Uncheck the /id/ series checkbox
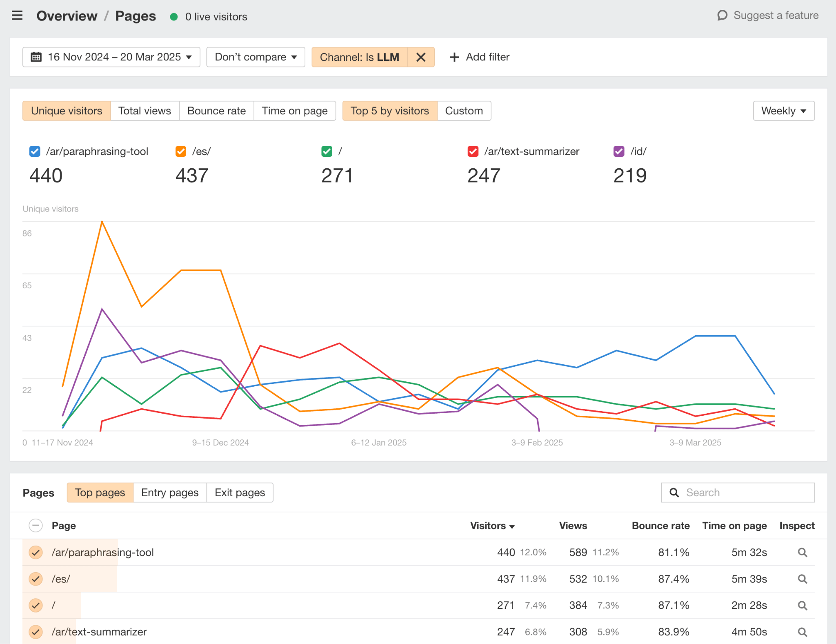This screenshot has width=836, height=644. click(x=619, y=151)
